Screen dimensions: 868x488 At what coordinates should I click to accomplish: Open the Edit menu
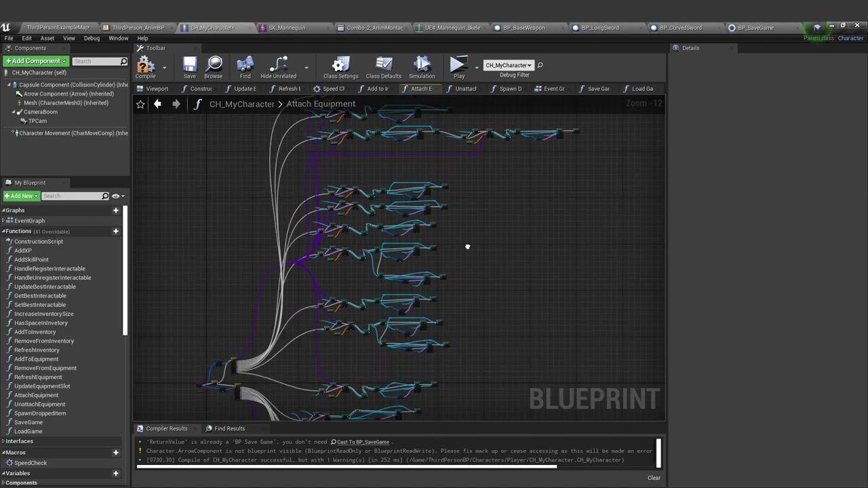27,38
